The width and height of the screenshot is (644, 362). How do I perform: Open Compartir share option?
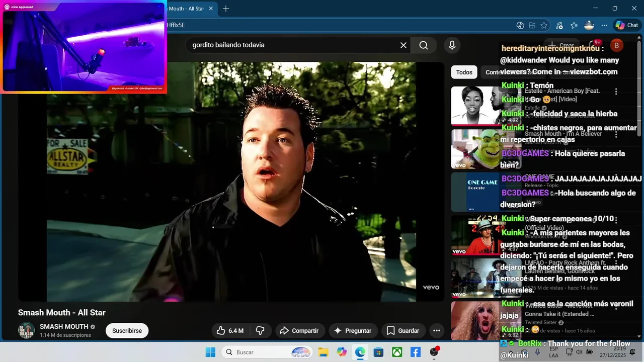[299, 331]
